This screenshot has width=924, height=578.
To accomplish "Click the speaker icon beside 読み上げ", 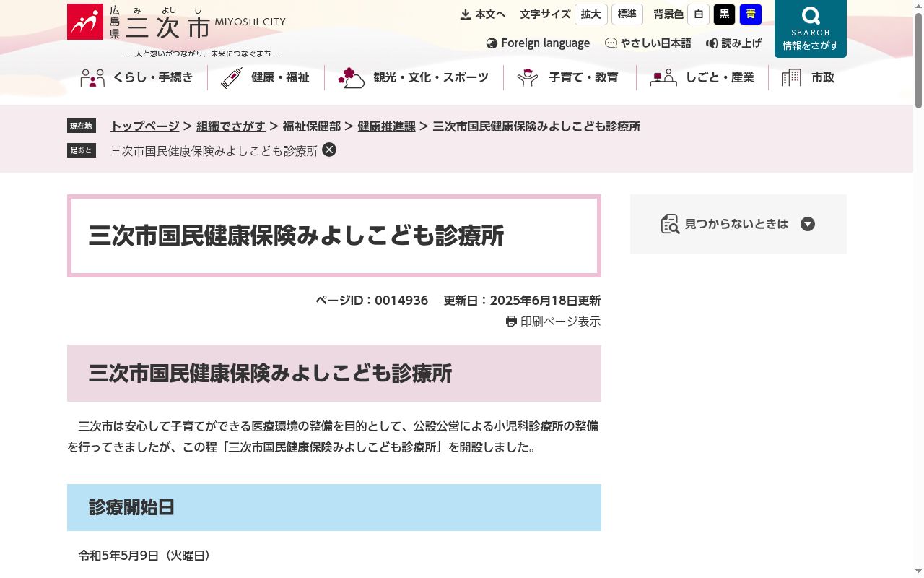I will coord(712,43).
